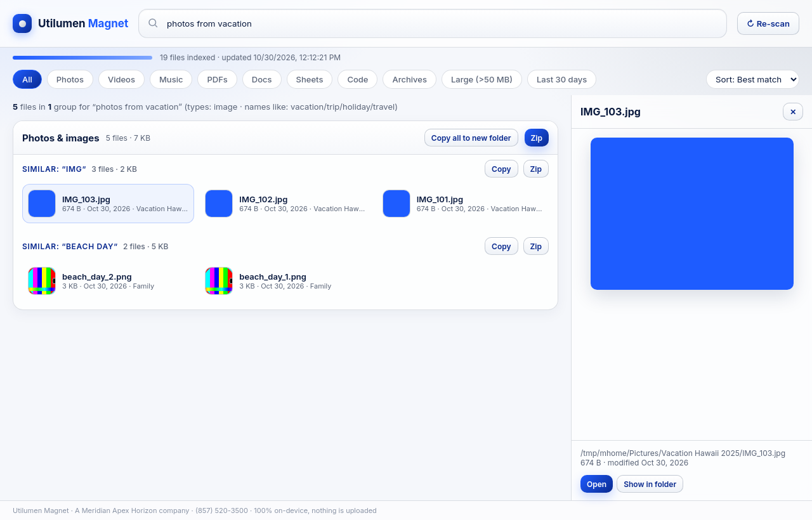This screenshot has width=812, height=520.
Task: Copy the Similar "IMG" subgroup
Action: click(501, 169)
